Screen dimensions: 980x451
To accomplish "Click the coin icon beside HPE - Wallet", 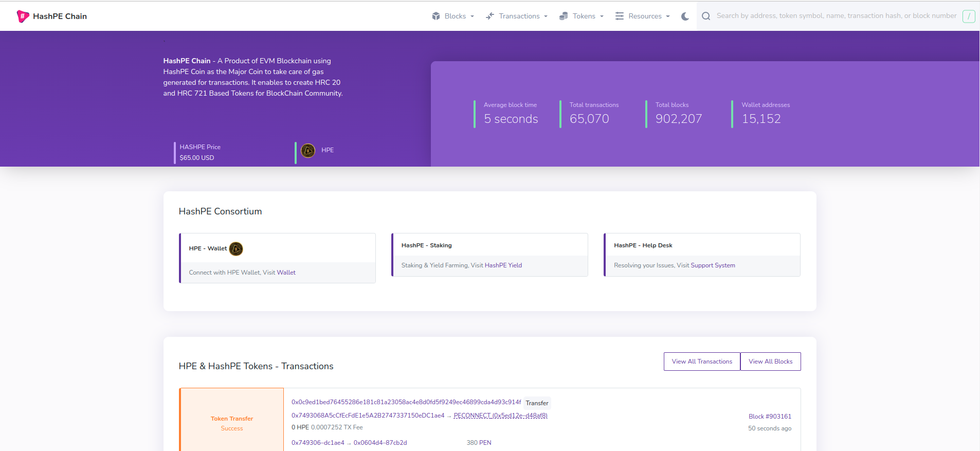I will 236,249.
